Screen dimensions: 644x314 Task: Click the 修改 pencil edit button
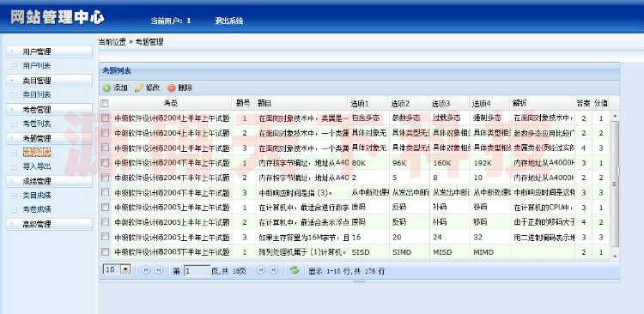147,88
